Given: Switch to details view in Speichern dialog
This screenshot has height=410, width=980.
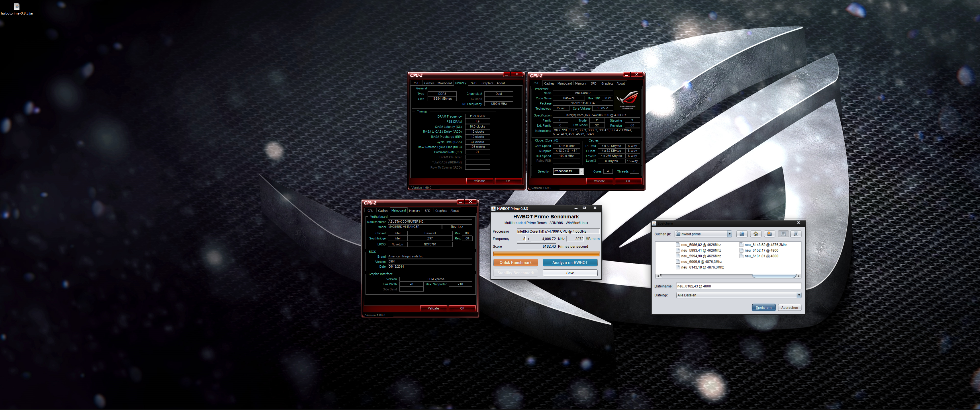Looking at the screenshot, I should click(796, 234).
